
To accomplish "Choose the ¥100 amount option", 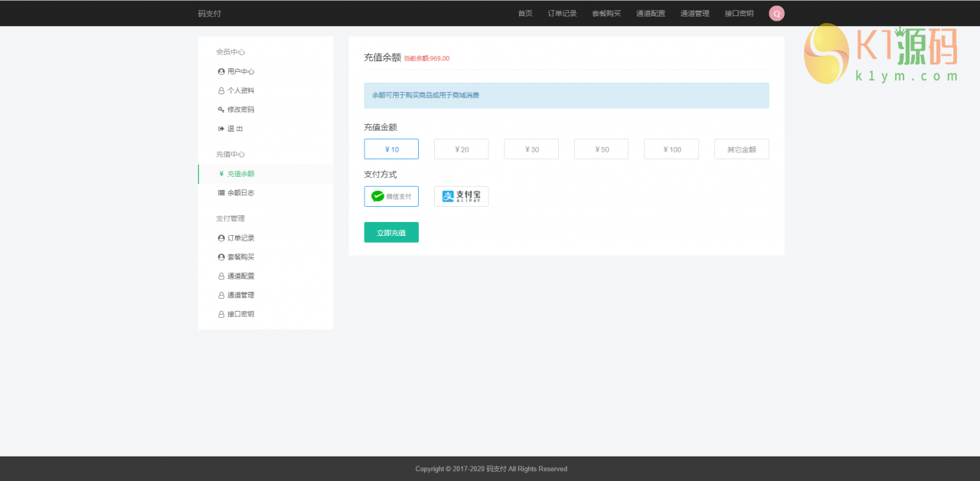I will (x=671, y=149).
